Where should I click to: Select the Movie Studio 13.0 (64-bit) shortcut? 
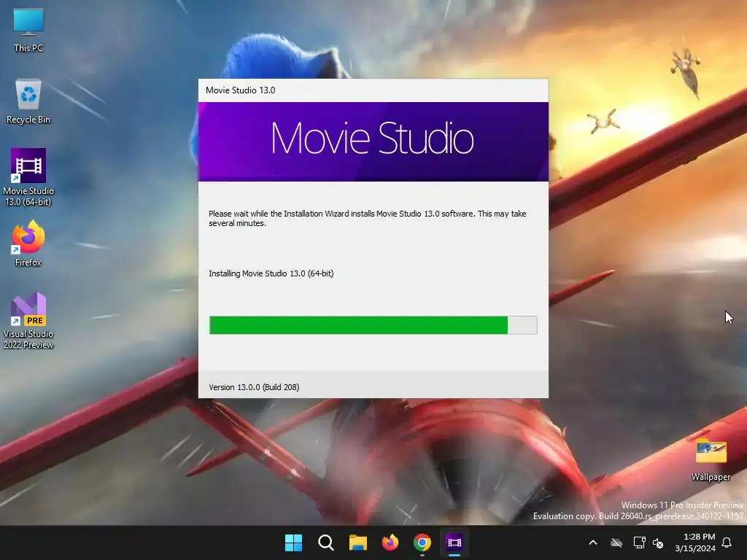(28, 177)
